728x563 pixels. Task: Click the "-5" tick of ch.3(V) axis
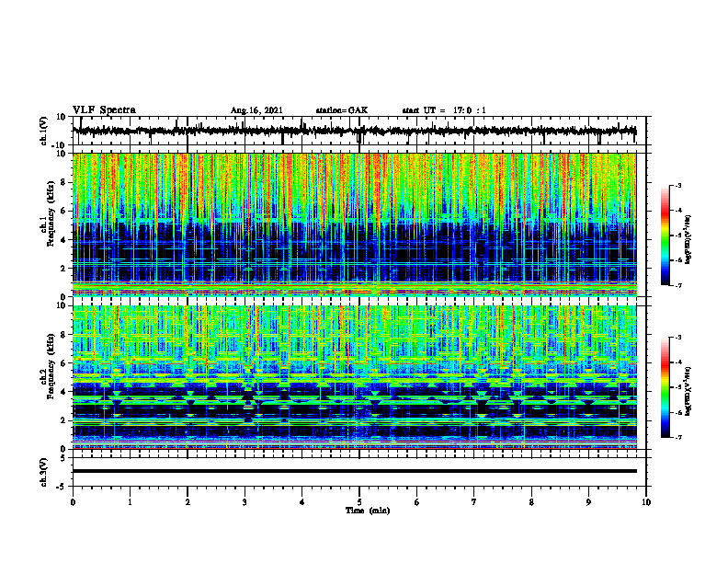pyautogui.click(x=62, y=487)
